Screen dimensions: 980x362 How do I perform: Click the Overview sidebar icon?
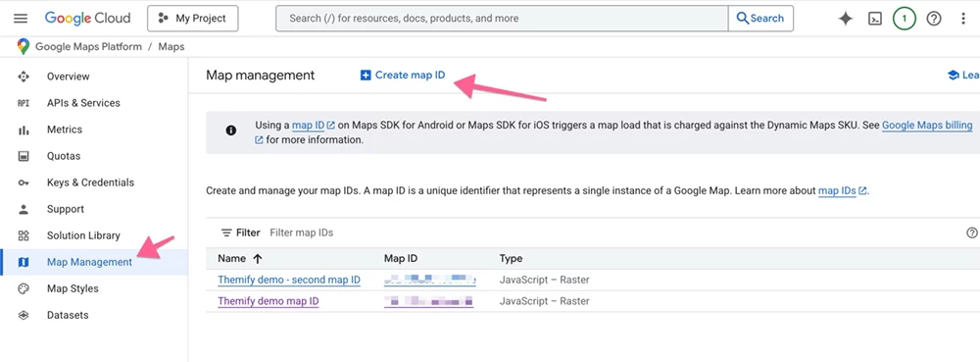(24, 77)
